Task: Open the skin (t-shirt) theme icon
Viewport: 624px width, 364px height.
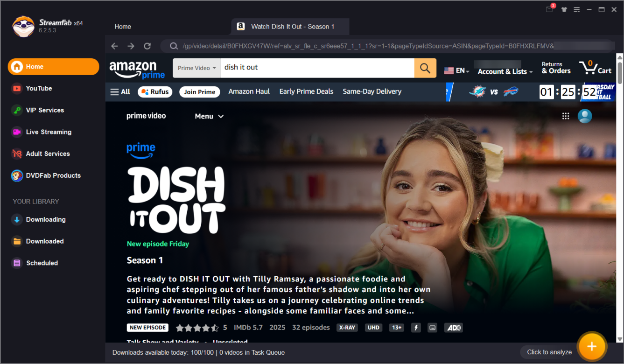Action: (x=563, y=10)
